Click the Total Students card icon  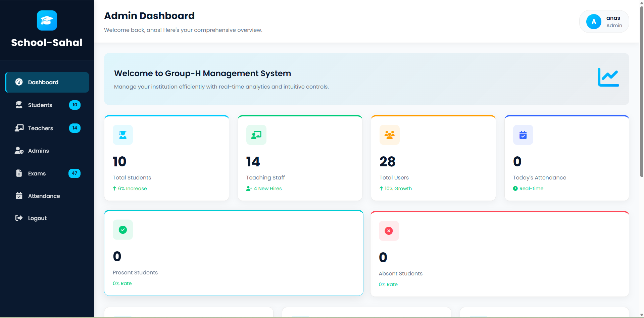(x=122, y=135)
